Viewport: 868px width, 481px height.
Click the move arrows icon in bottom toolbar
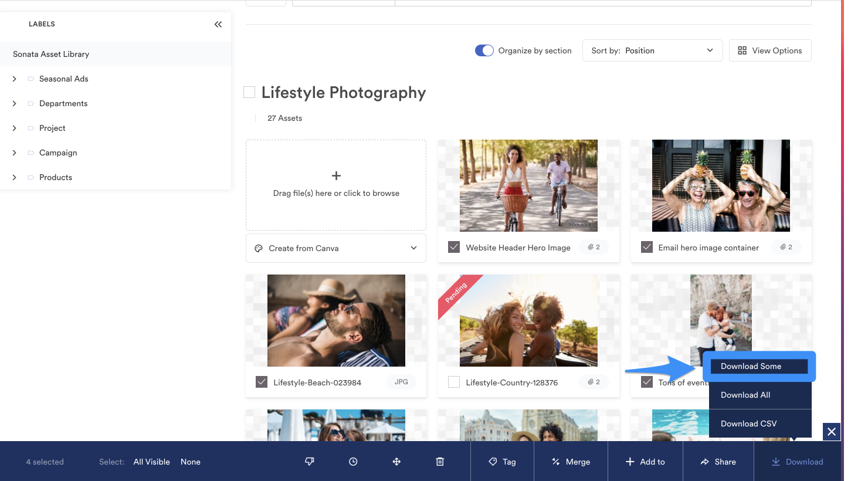point(396,462)
